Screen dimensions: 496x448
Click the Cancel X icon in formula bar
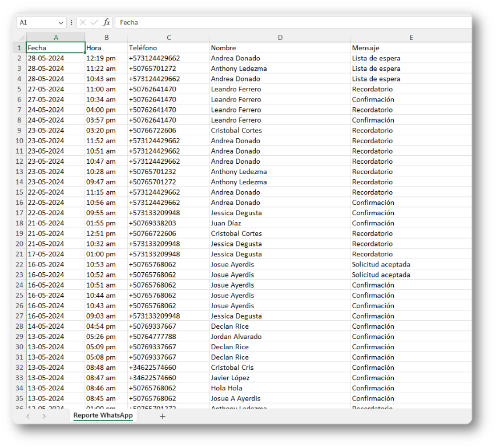click(x=83, y=22)
